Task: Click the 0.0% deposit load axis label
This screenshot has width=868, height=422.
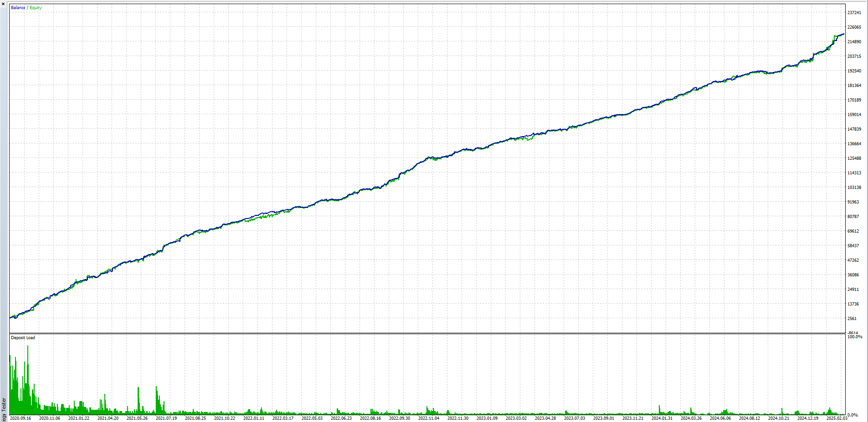Action: pyautogui.click(x=852, y=415)
